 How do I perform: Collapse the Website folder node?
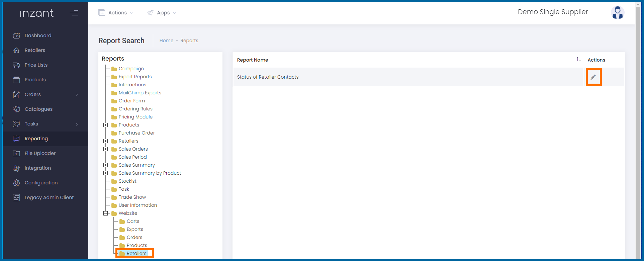point(106,213)
